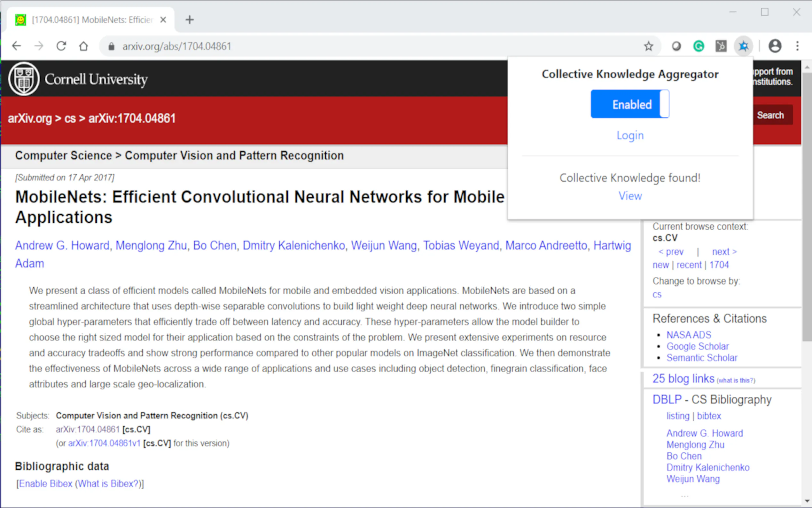This screenshot has height=508, width=812.
Task: Click View under Collective Knowledge found
Action: tap(630, 196)
